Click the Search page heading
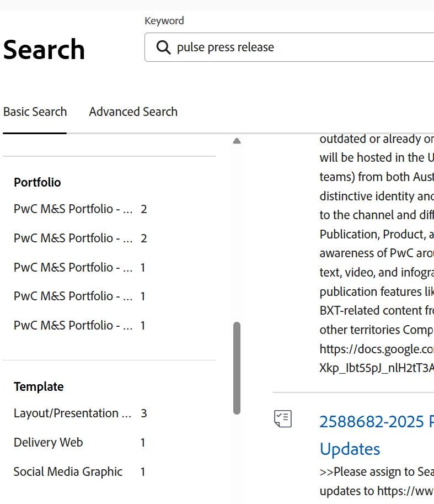 coord(44,50)
